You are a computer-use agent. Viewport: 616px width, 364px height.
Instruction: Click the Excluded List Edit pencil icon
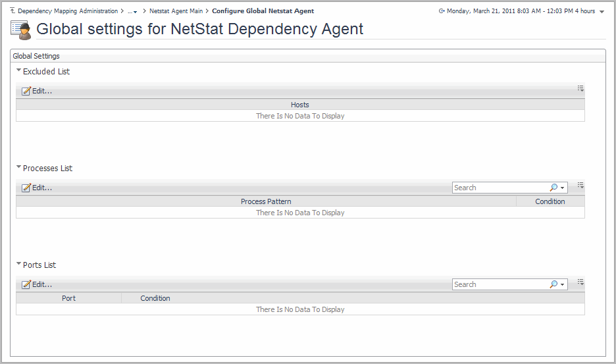(x=26, y=91)
